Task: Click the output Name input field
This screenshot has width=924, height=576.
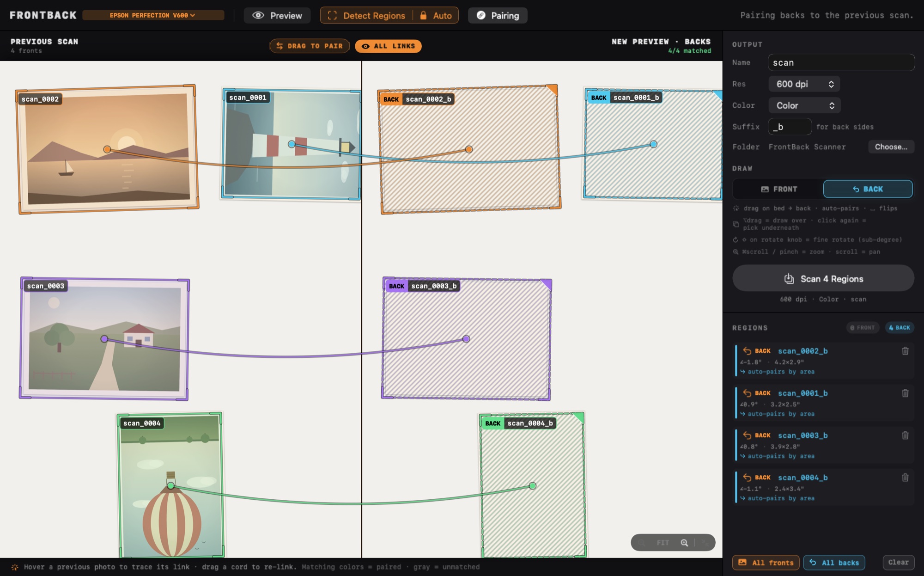Action: point(841,62)
